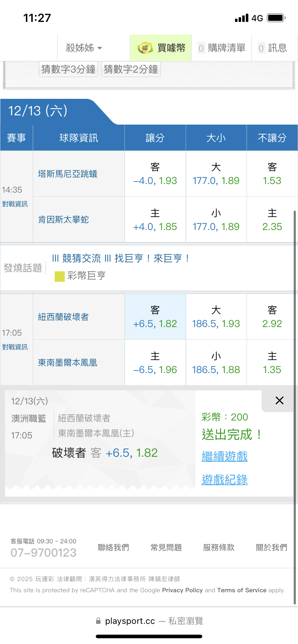The width and height of the screenshot is (298, 644).
Task: Open the 購牌清單 cart tab
Action: point(222,48)
